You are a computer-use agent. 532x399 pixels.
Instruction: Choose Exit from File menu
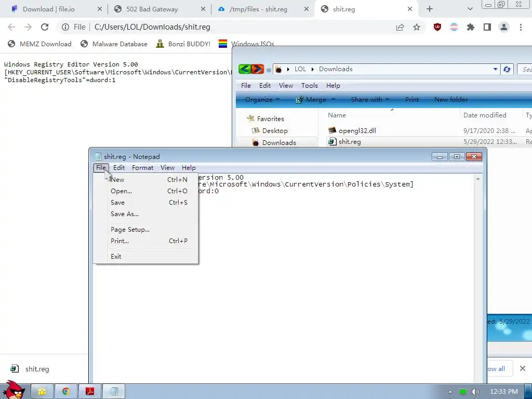pyautogui.click(x=147, y=257)
